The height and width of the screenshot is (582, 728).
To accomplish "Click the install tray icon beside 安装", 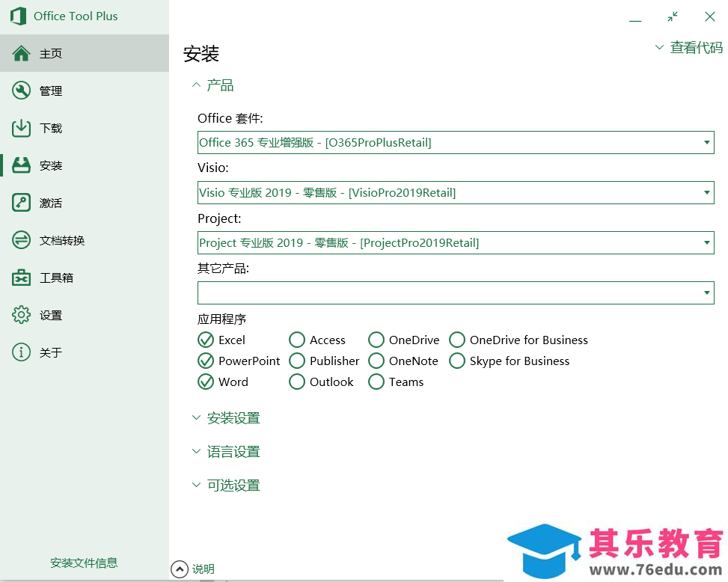I will coord(22,165).
